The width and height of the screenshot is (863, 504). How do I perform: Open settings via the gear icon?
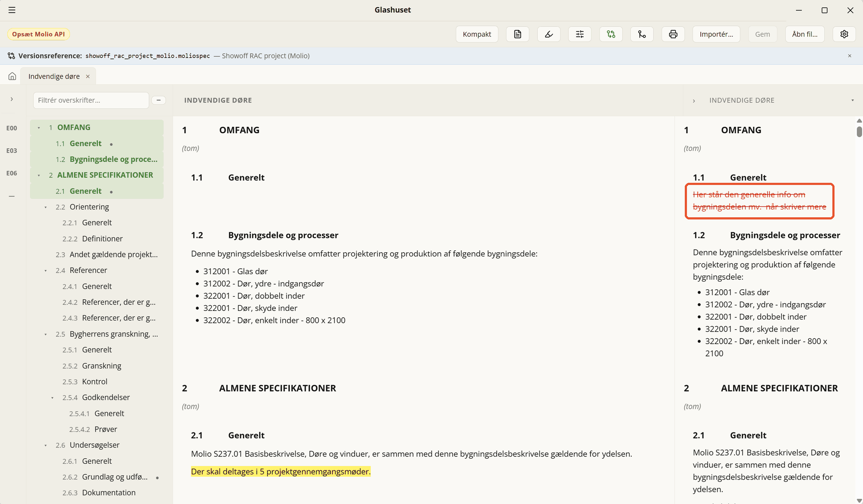pos(844,34)
